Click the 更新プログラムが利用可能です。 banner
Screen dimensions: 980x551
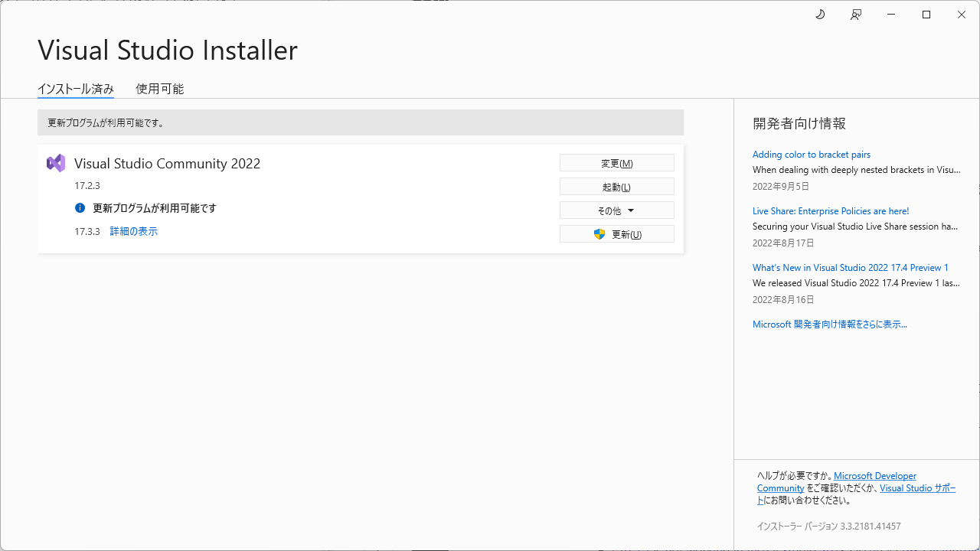point(361,122)
